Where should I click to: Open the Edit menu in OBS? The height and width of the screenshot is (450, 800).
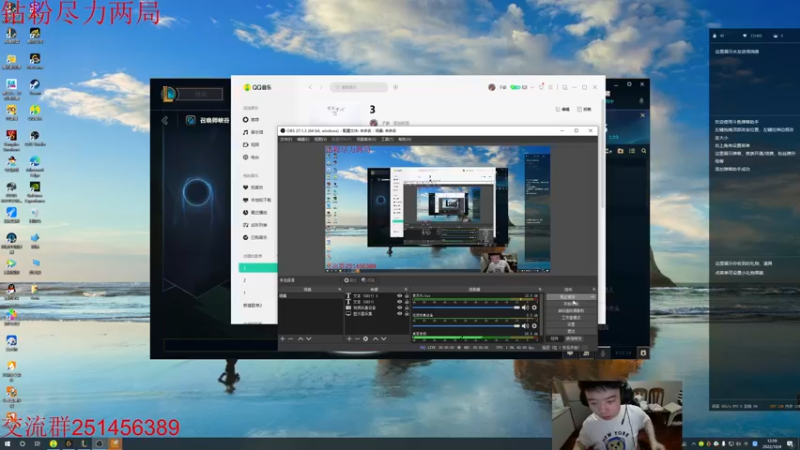303,139
